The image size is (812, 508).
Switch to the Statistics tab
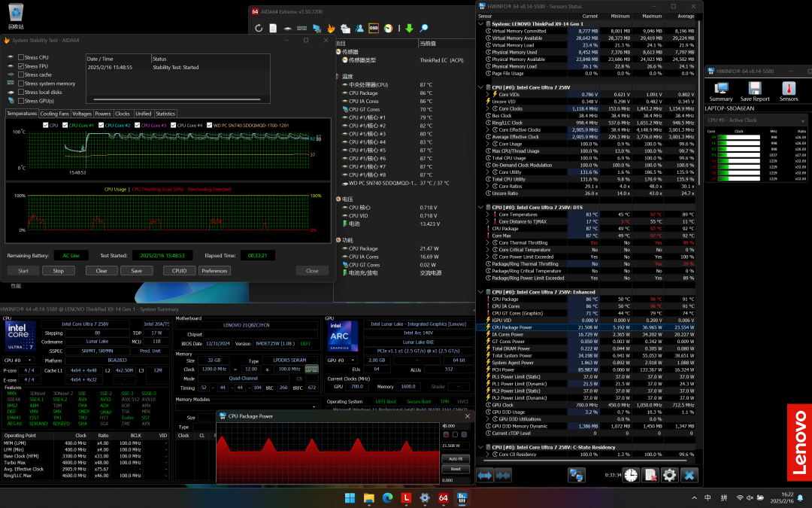pos(165,114)
